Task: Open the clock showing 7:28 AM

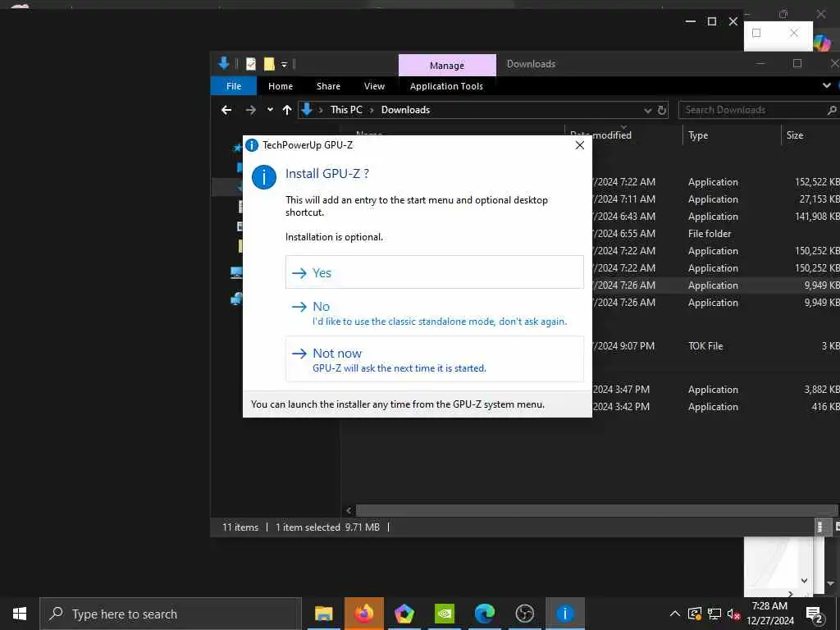Action: [769, 614]
